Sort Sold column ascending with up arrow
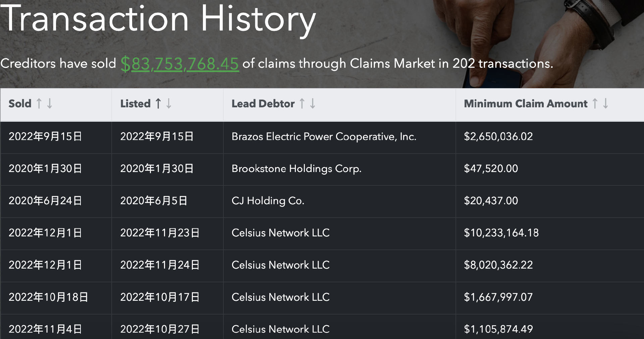The width and height of the screenshot is (644, 339). [x=39, y=104]
